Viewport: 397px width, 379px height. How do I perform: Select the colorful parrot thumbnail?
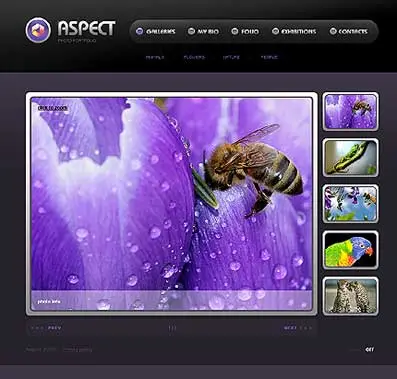coord(350,250)
